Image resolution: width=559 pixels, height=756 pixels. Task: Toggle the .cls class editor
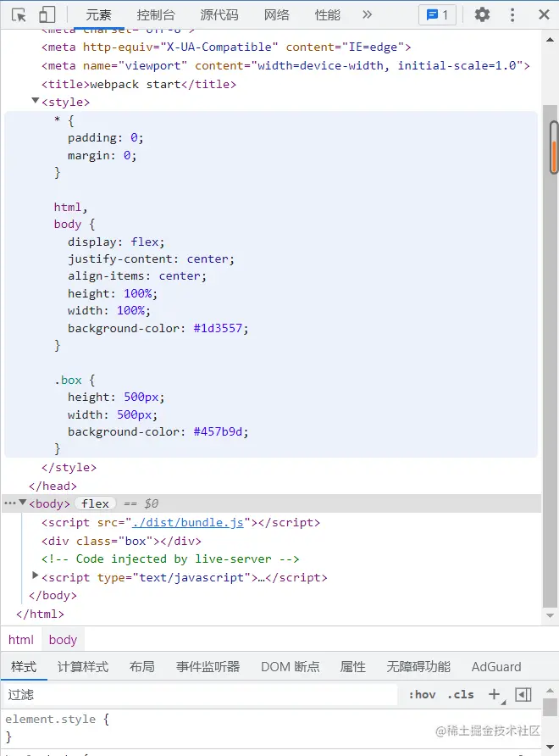461,694
